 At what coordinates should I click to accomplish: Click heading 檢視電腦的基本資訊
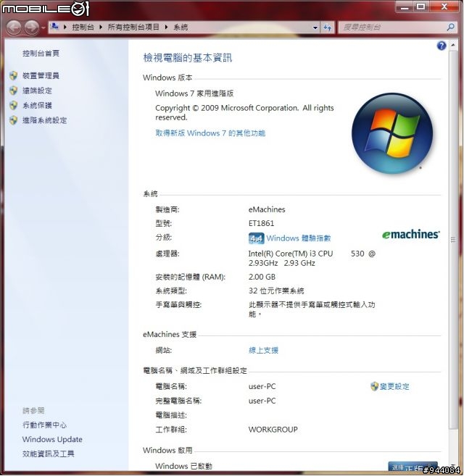tap(188, 58)
